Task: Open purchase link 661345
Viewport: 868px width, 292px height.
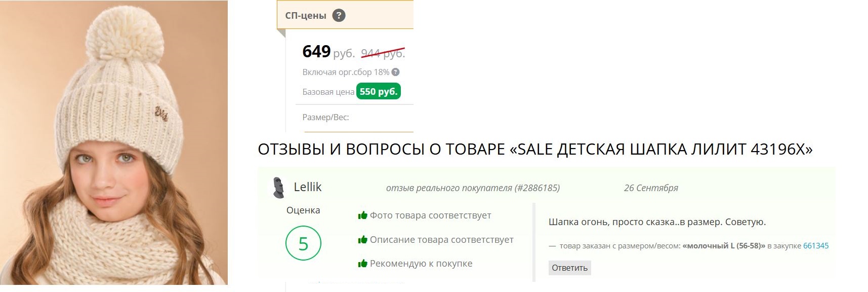Action: 815,246
